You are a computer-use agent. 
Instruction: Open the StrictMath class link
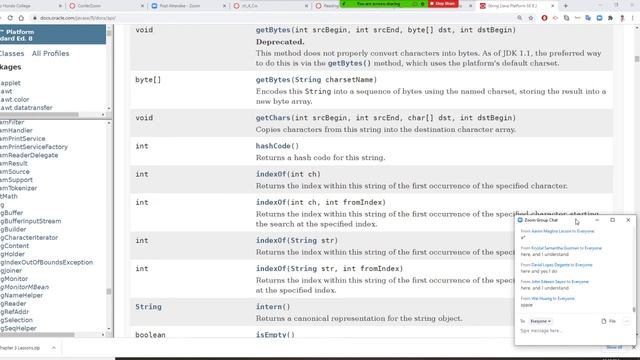9,196
